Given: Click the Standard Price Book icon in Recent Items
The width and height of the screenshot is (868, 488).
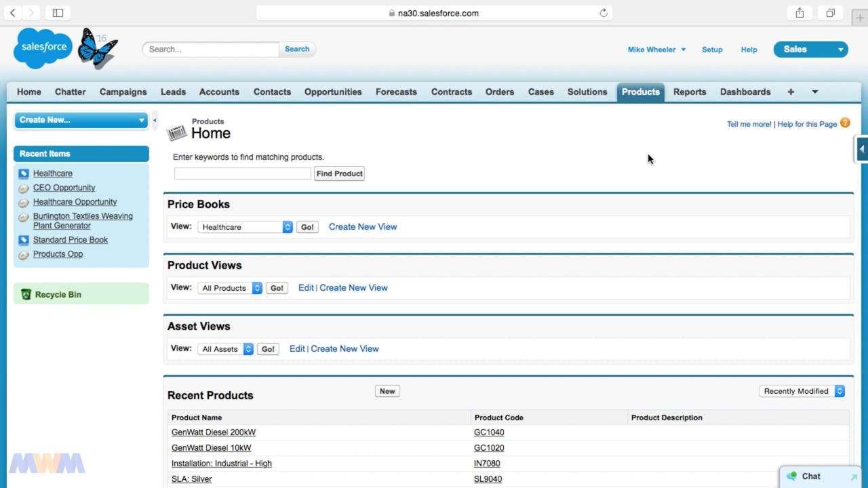Looking at the screenshot, I should 24,240.
